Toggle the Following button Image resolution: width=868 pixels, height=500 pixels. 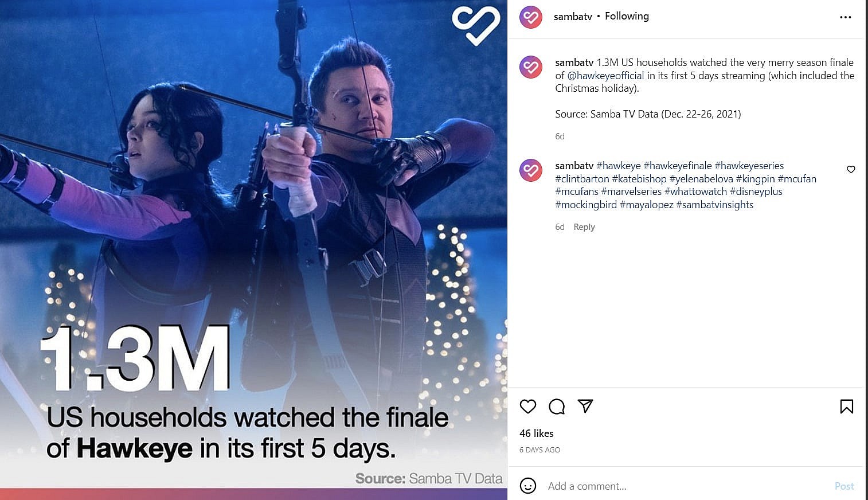coord(627,16)
